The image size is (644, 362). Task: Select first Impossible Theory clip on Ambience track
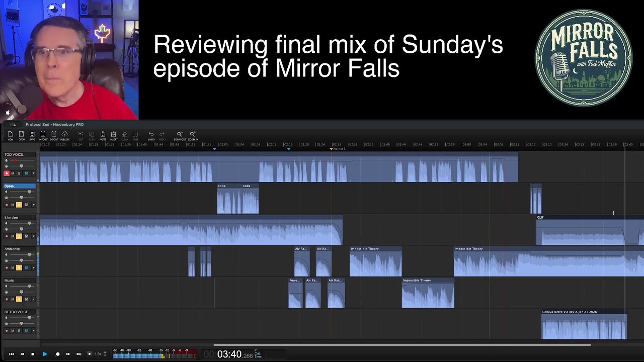pos(376,261)
